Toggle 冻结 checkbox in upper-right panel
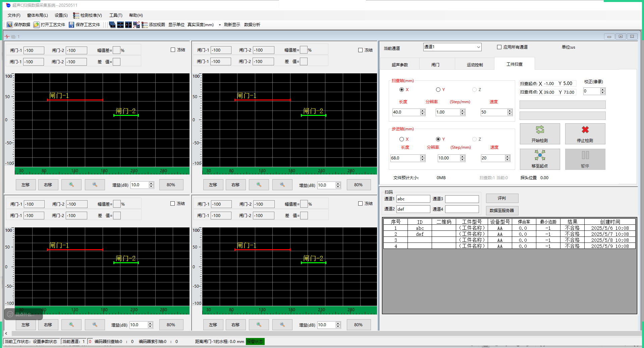The image size is (644, 348). coord(361,50)
